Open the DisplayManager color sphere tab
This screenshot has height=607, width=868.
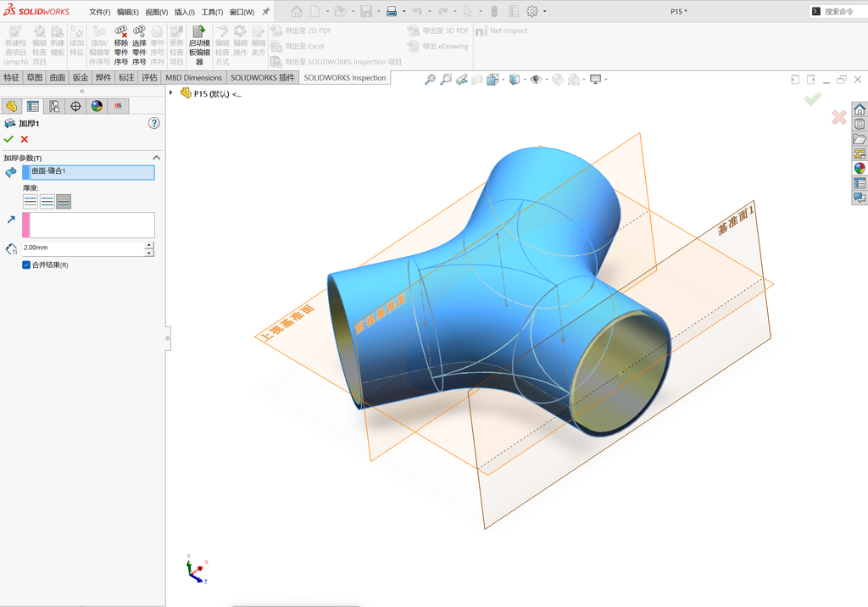pyautogui.click(x=97, y=106)
